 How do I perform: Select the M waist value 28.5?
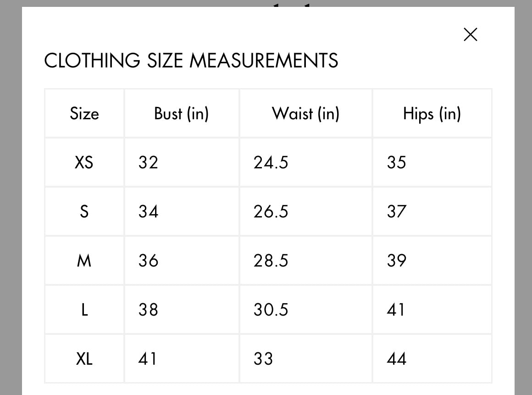(271, 261)
